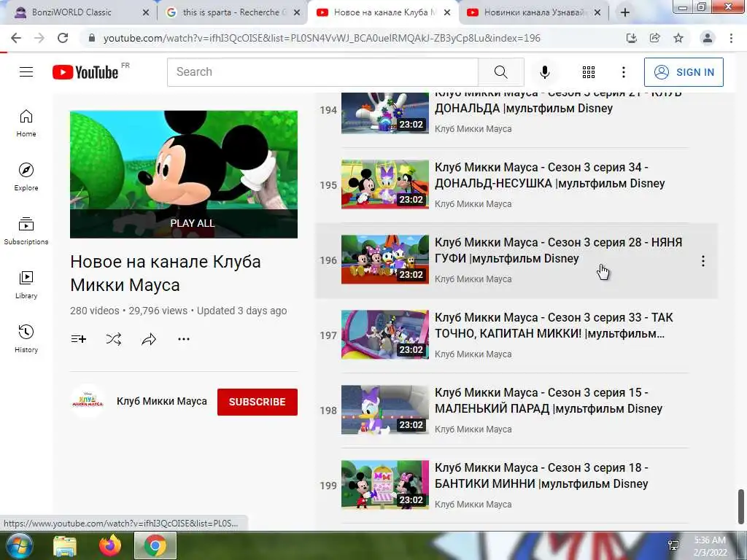Open video title серия 33 ТАК ТОЧНО, КАПИТАН МИККИ
Image resolution: width=747 pixels, height=560 pixels.
(554, 325)
